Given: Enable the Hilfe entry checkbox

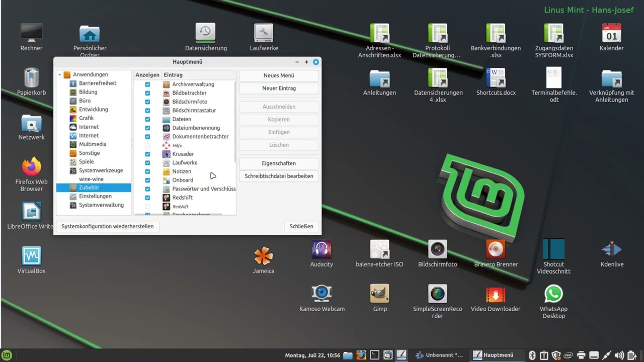Looking at the screenshot, I should 147,145.
